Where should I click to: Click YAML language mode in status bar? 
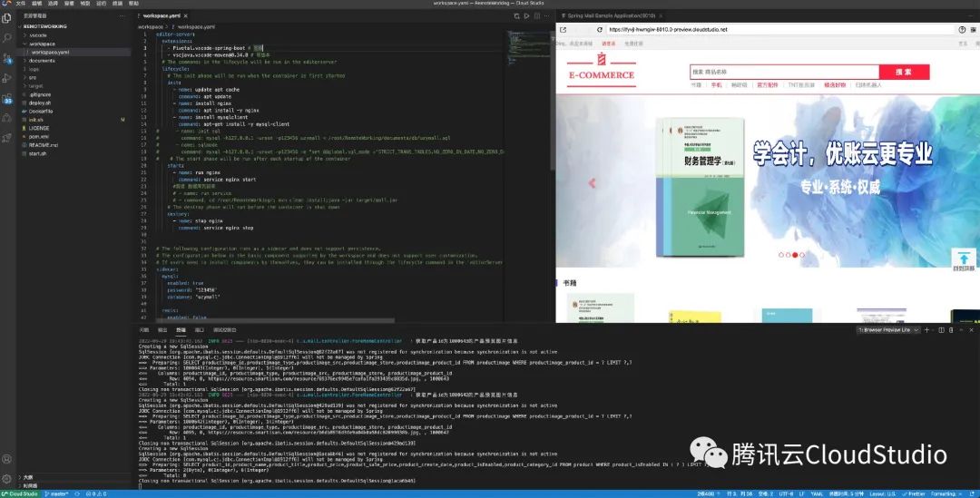817,493
